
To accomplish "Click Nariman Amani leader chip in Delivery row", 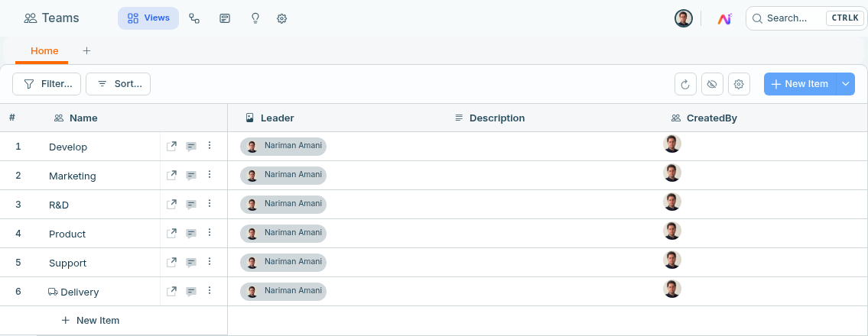I will (284, 291).
